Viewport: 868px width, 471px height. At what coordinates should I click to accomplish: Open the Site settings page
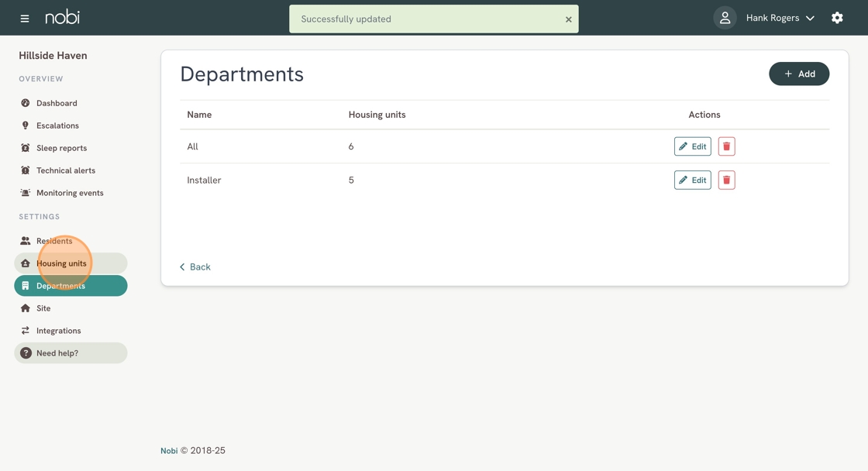(x=43, y=308)
